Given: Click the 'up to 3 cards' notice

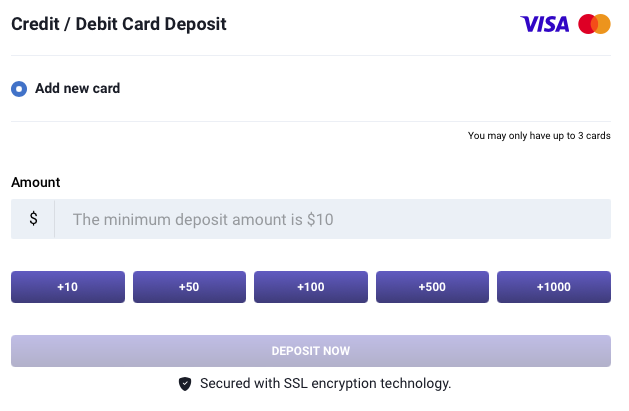Looking at the screenshot, I should [538, 136].
